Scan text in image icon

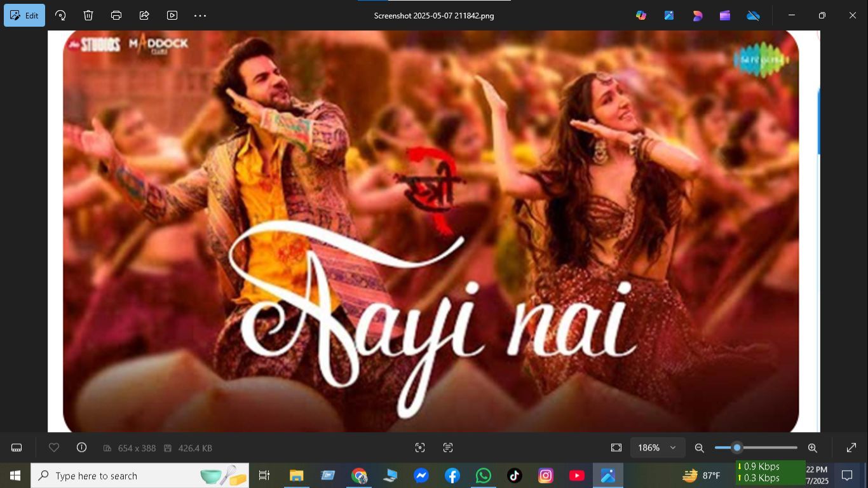tap(448, 448)
